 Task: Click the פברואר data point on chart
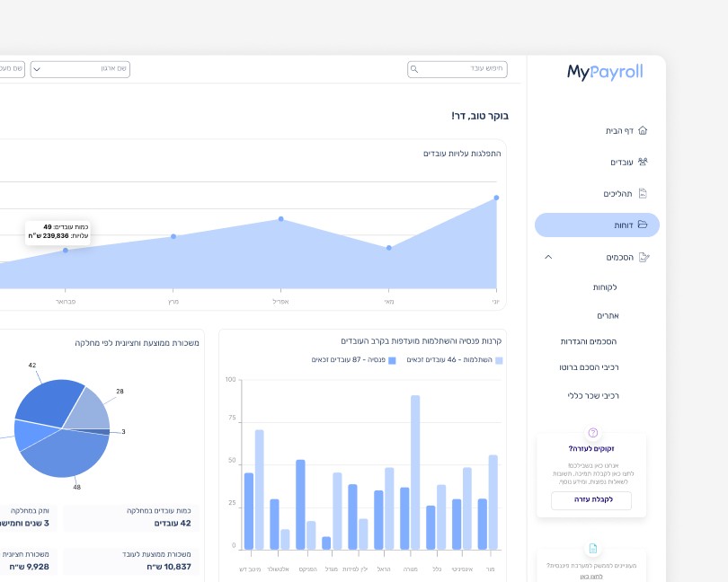66,251
